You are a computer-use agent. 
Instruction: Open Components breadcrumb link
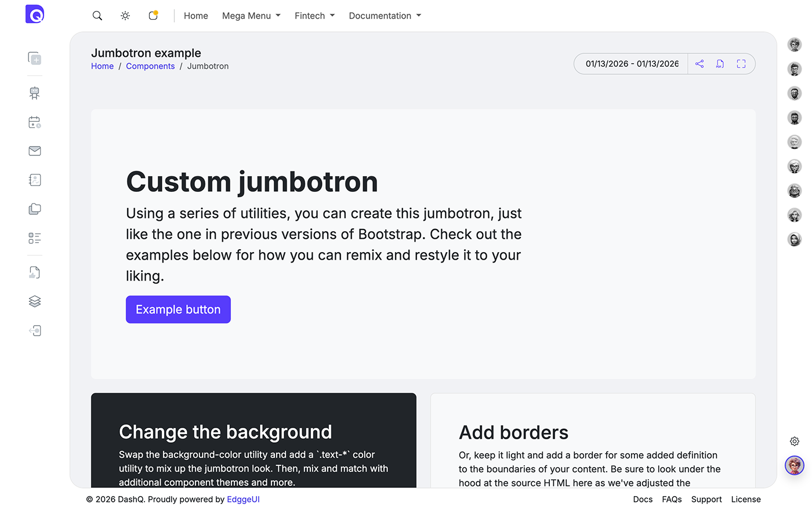click(150, 66)
